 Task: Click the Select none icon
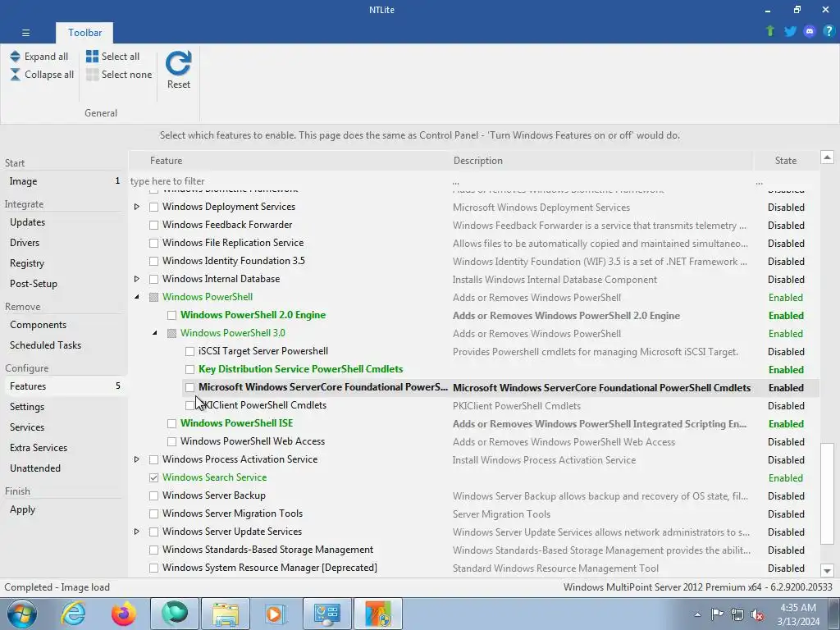tap(92, 75)
